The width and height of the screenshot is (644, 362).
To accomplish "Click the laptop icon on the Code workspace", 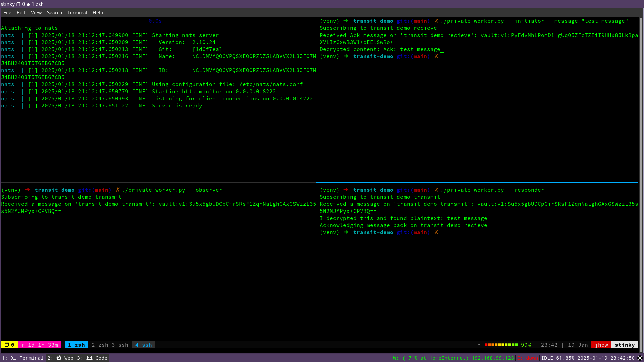I will point(89,358).
